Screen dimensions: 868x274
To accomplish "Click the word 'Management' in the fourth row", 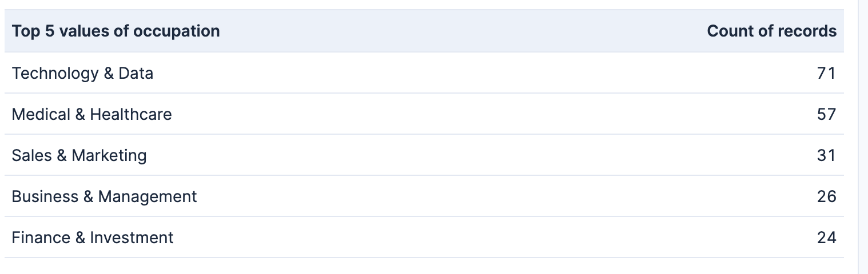I will [148, 196].
